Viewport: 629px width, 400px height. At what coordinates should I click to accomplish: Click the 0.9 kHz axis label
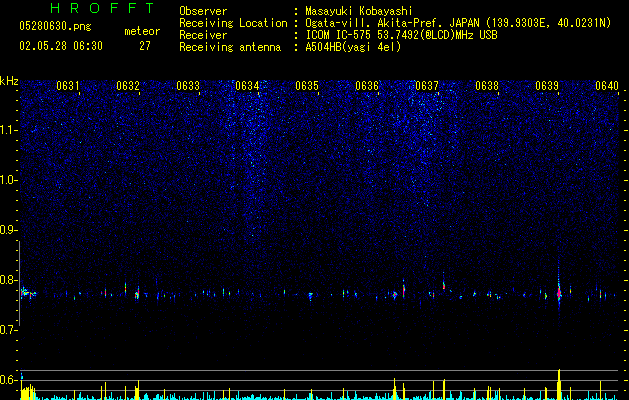[8, 230]
